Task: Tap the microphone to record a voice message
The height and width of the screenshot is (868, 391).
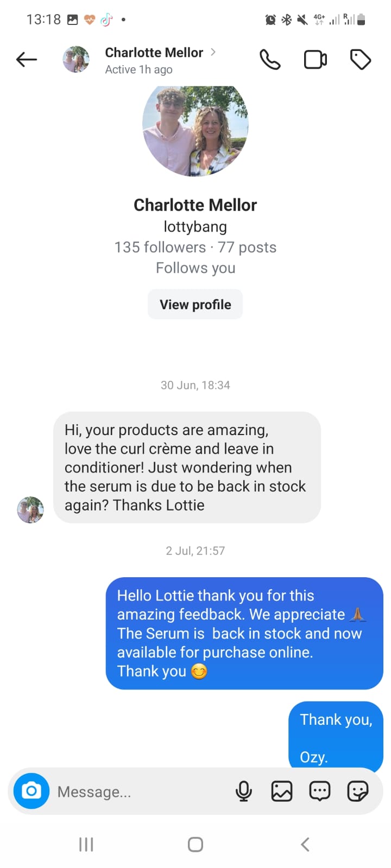Action: 244,791
